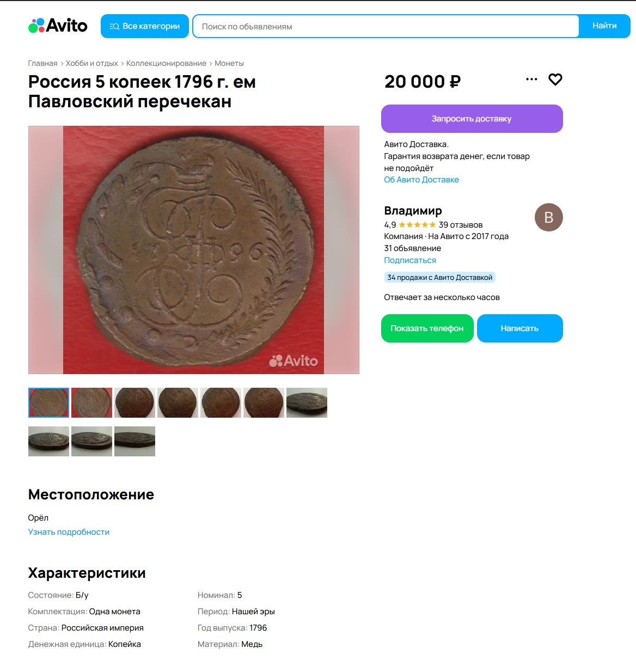This screenshot has width=636, height=672.
Task: Click the Avito logo
Action: [58, 26]
